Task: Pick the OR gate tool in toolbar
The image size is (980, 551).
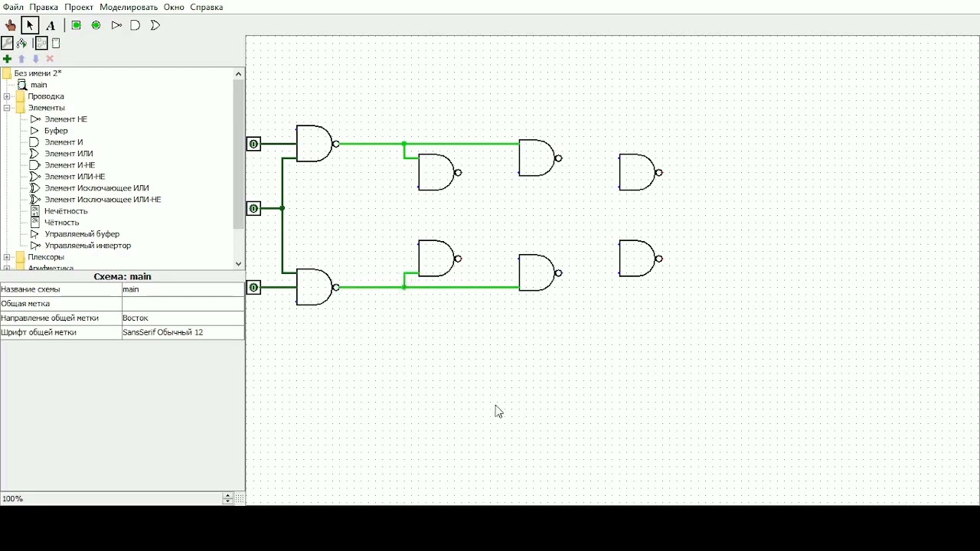Action: tap(155, 25)
